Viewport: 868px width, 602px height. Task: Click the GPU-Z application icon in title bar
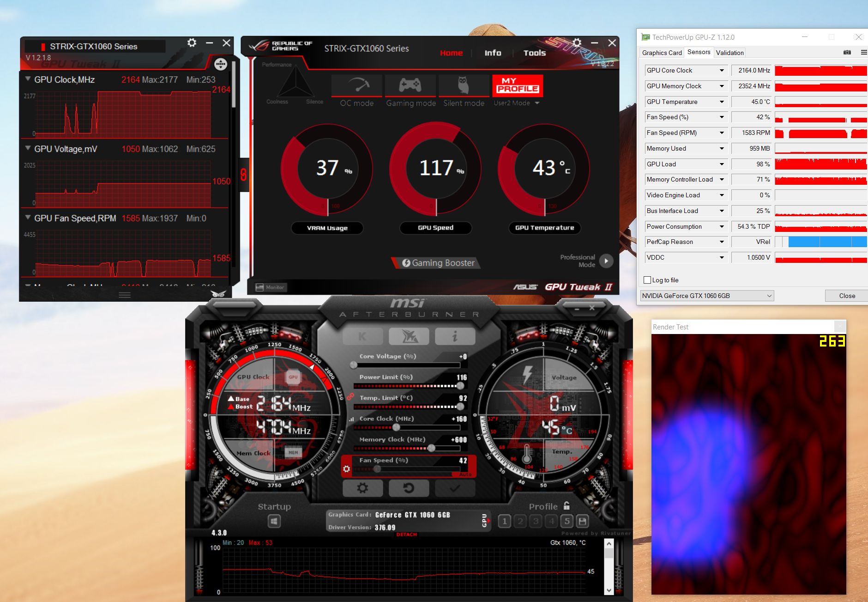(645, 37)
